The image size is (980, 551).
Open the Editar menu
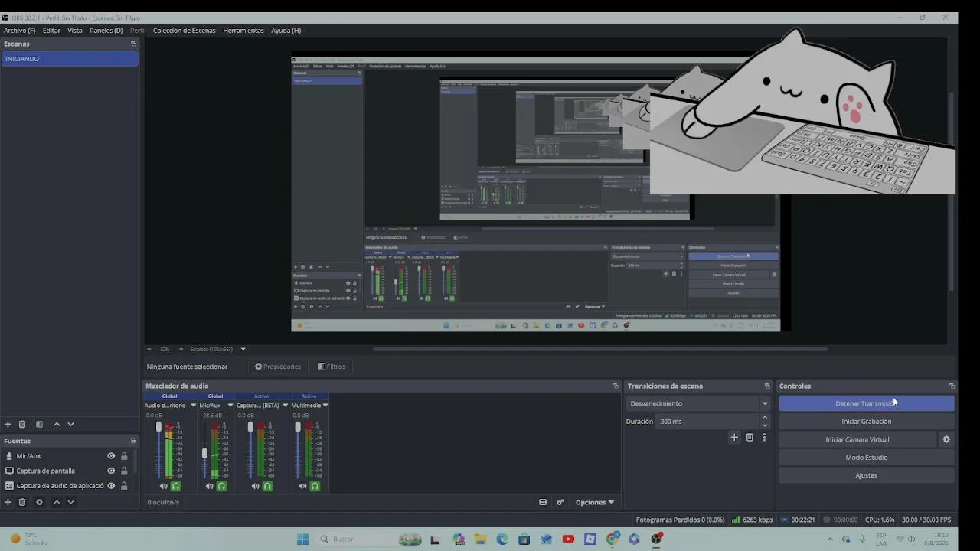[51, 31]
